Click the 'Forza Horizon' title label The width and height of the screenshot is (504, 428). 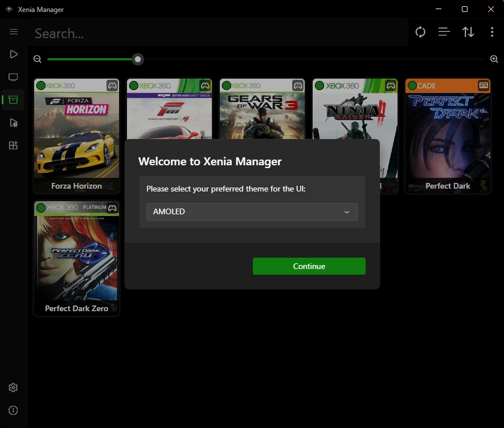76,186
